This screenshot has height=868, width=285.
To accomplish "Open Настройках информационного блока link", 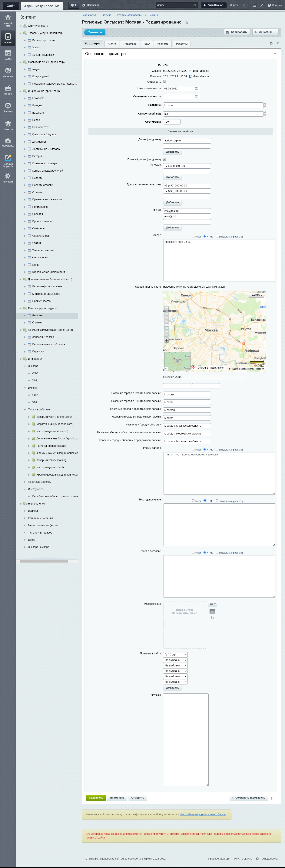I will (202, 814).
